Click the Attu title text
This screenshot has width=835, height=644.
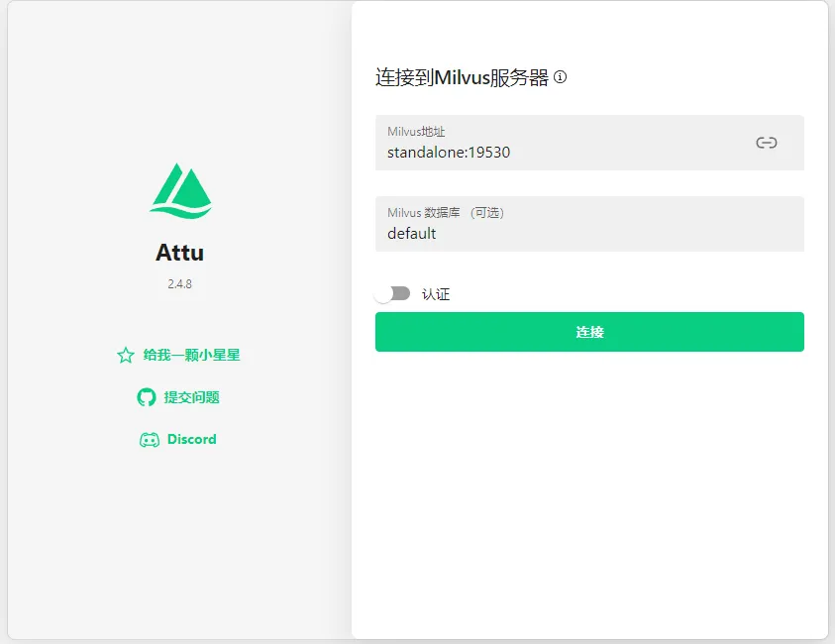180,253
